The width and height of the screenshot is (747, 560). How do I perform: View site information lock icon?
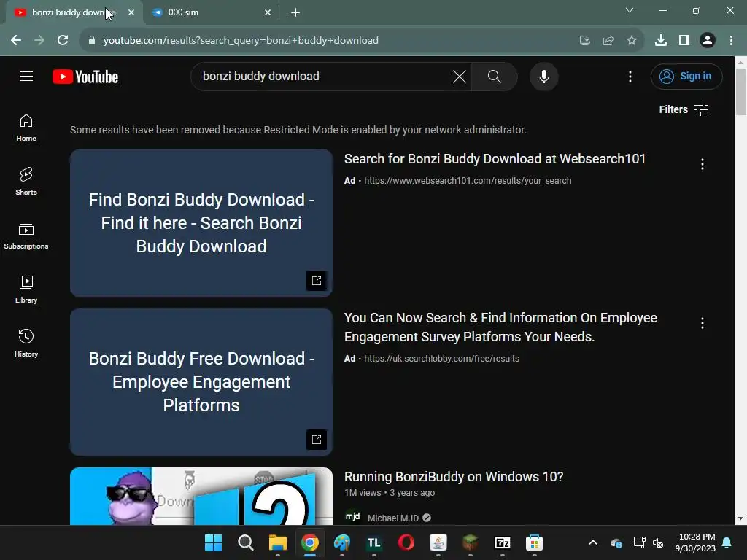92,41
